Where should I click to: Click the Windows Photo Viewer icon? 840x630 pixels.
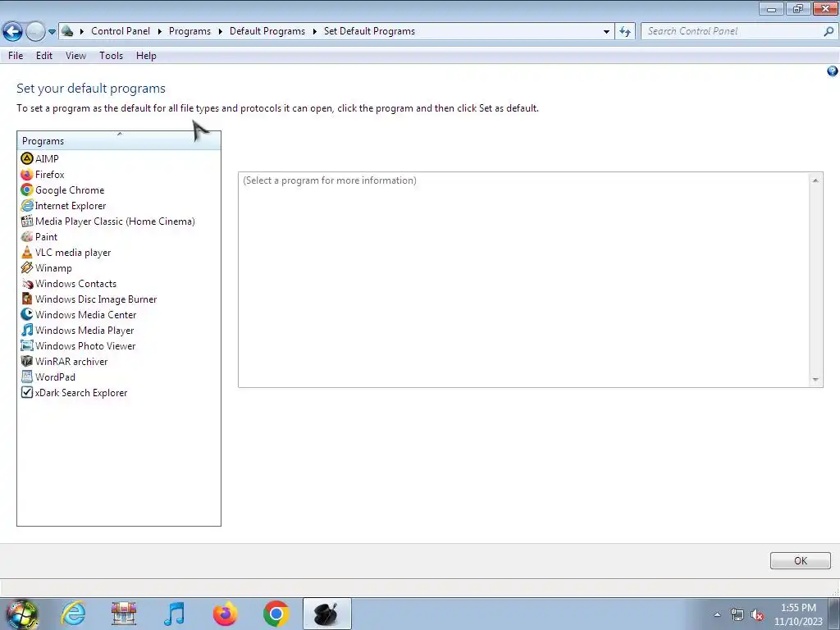tap(27, 345)
